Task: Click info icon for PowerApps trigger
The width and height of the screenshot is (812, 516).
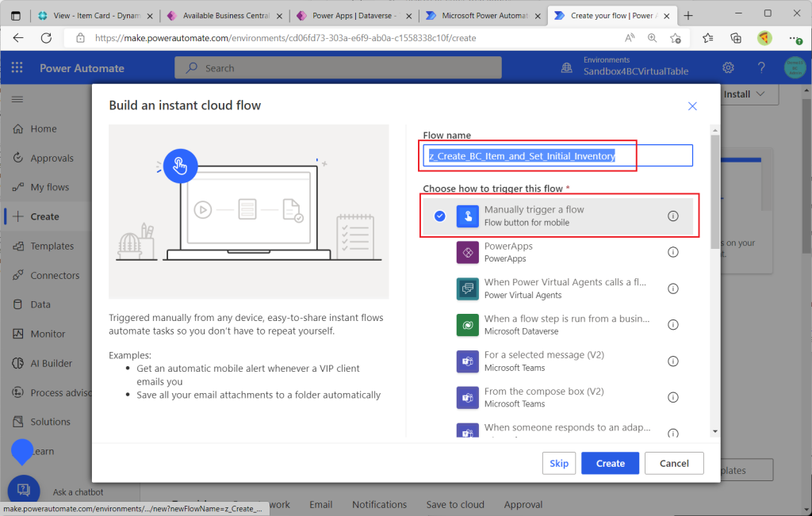Action: 672,252
